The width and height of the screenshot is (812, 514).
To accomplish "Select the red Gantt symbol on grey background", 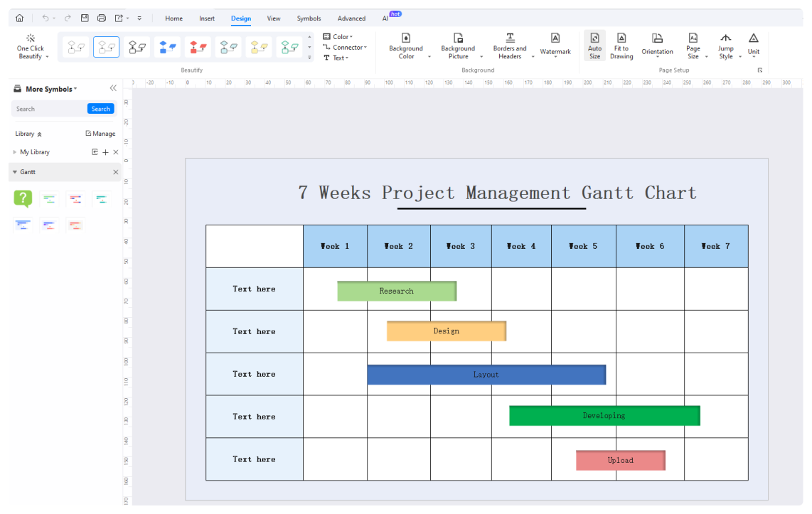I will [75, 225].
